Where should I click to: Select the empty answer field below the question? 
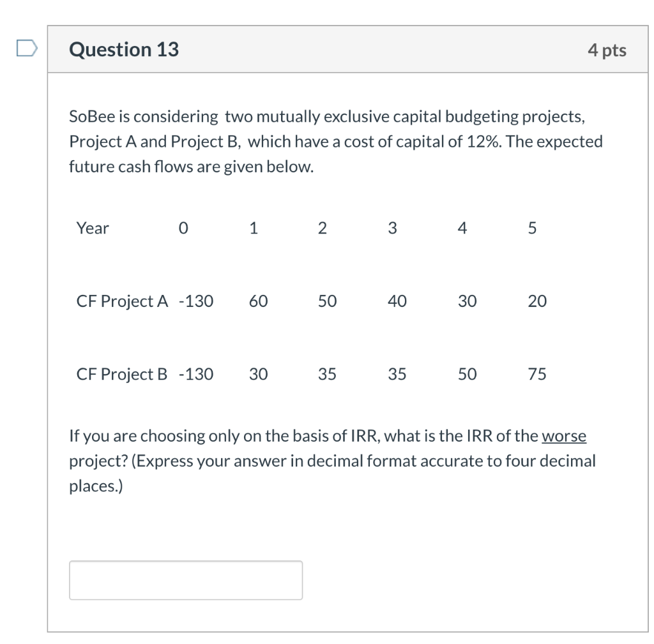pos(185,580)
